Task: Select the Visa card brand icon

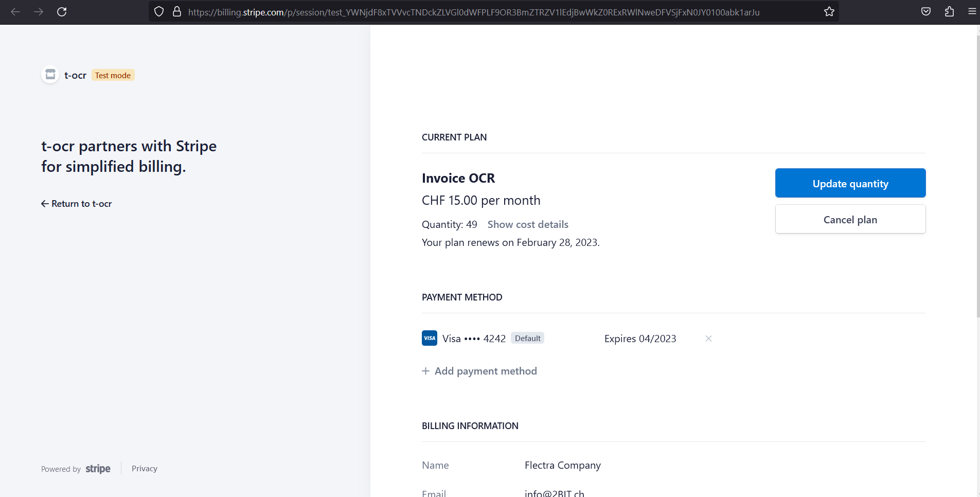Action: 429,338
